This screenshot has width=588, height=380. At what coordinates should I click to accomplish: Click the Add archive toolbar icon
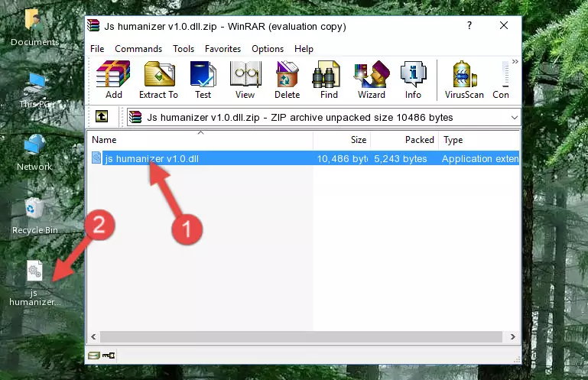click(x=113, y=80)
